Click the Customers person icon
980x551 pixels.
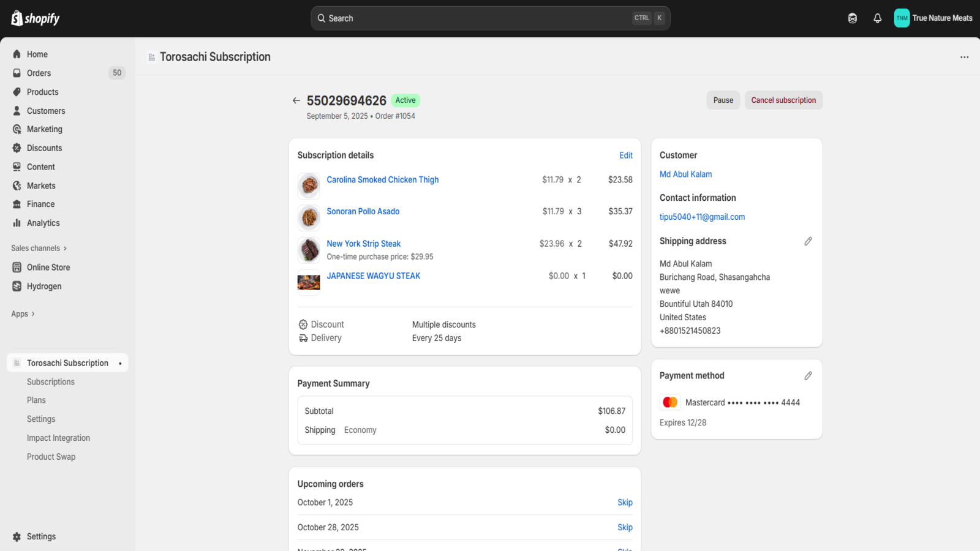(x=17, y=111)
